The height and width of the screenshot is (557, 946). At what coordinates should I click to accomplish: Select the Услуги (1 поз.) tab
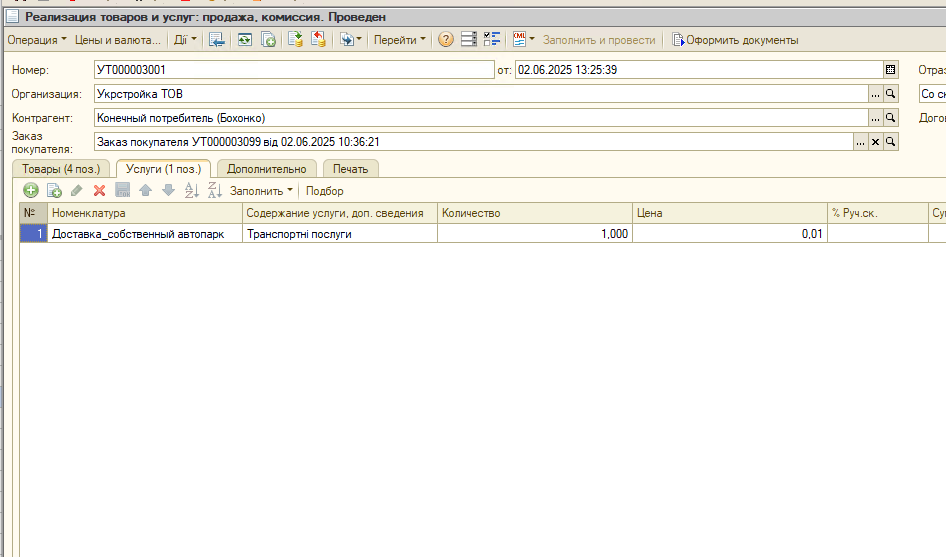pos(163,169)
